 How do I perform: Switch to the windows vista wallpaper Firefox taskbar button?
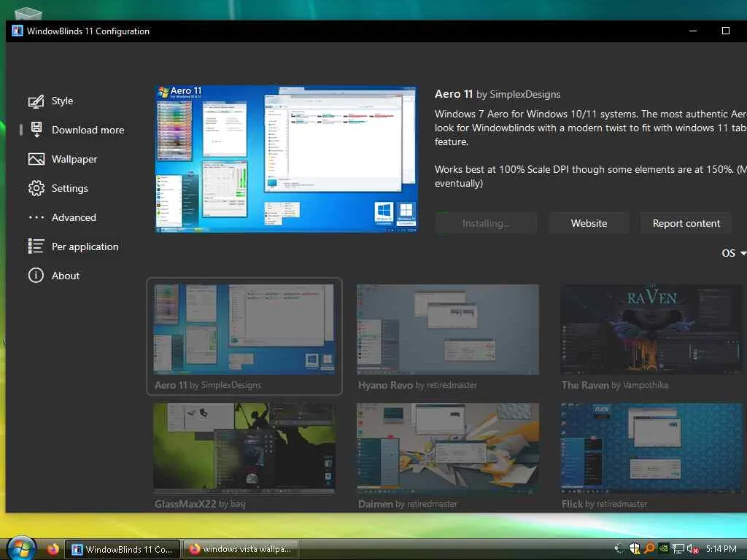point(241,550)
